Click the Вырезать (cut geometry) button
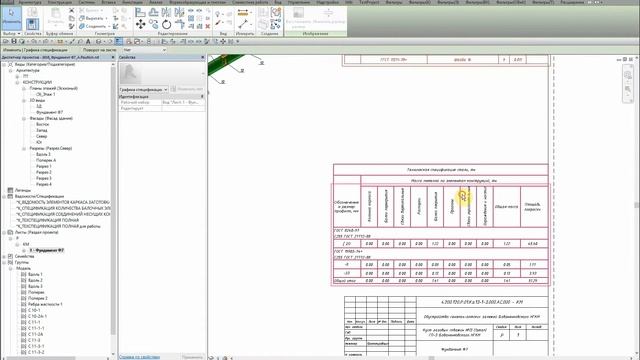This screenshot has width=640, height=360. pyautogui.click(x=93, y=18)
